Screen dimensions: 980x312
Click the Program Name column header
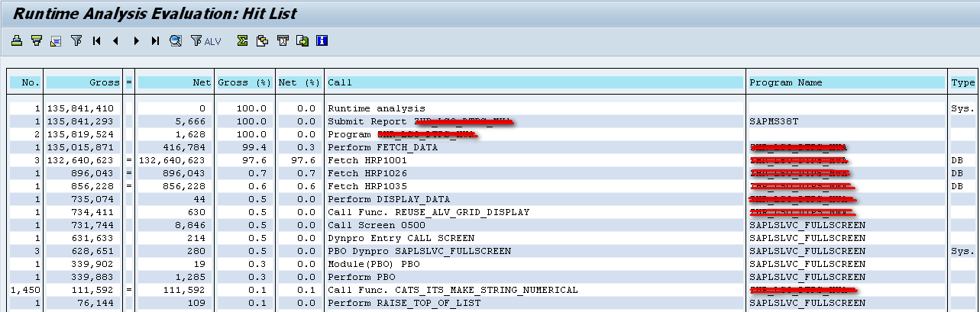[x=846, y=82]
